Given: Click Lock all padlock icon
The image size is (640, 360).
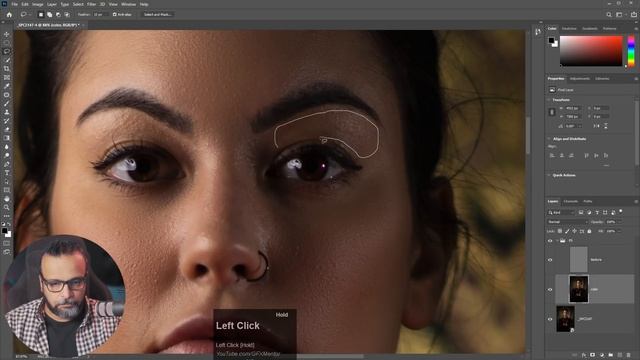Looking at the screenshot, I should 589,231.
